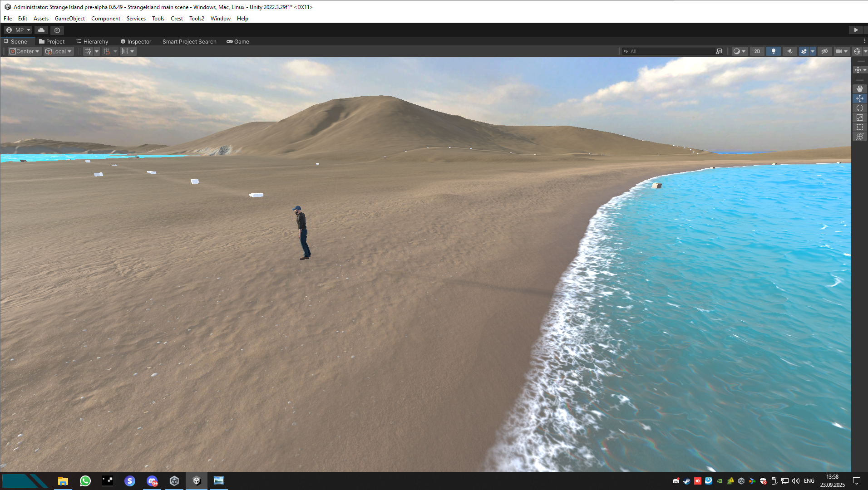Screen dimensions: 868x490
Task: Switch to the Smart Project Search tab
Action: (189, 41)
